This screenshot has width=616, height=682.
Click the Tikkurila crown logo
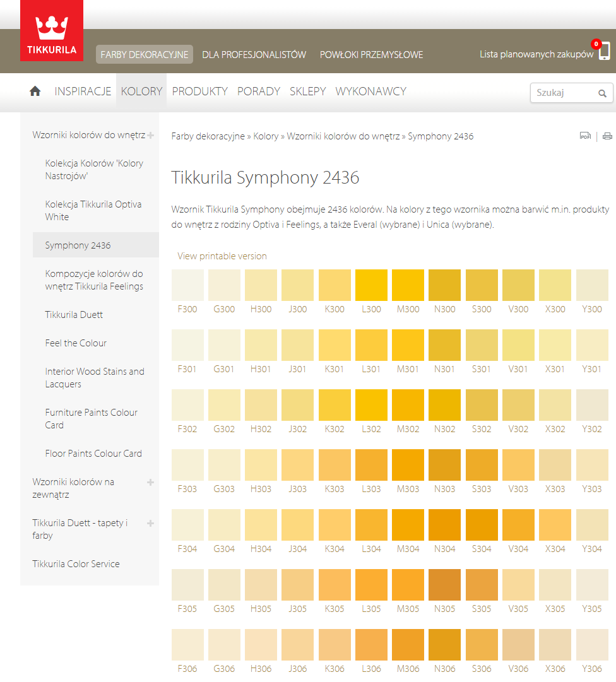52,30
